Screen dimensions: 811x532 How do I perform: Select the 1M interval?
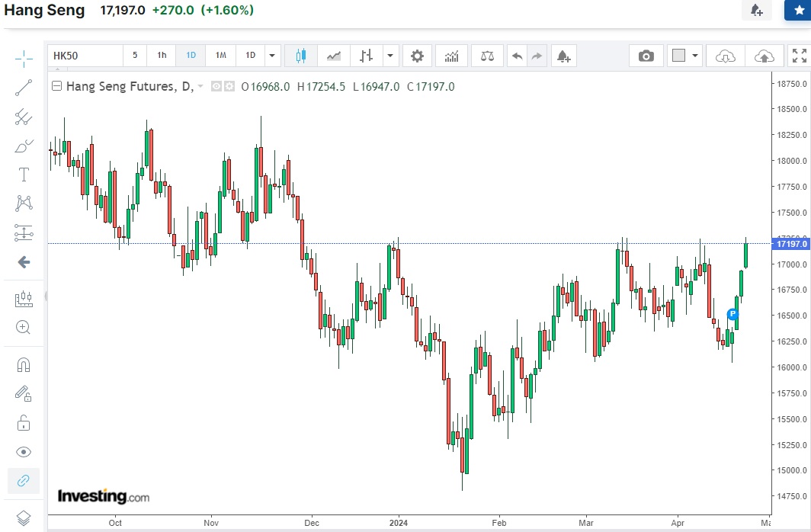[221, 56]
